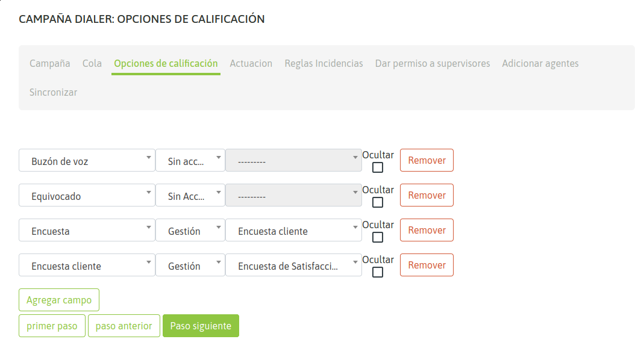Open the Buzón de voz dropdown
The height and width of the screenshot is (348, 644).
point(87,161)
